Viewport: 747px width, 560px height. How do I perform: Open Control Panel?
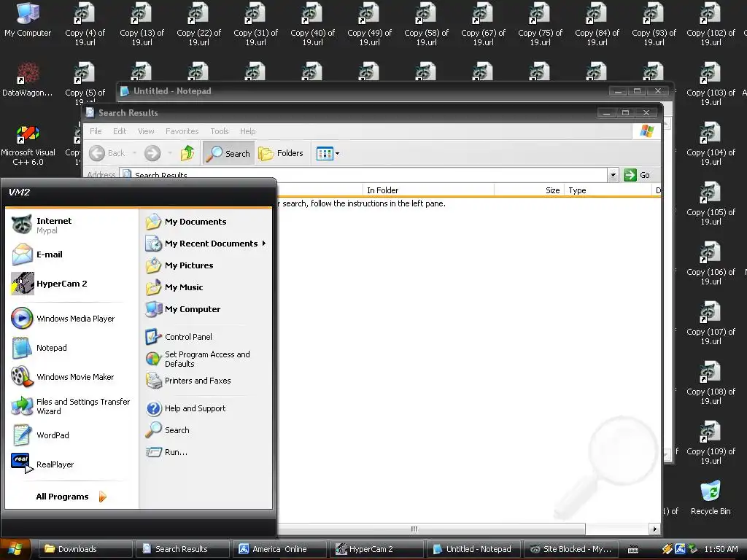point(206,337)
